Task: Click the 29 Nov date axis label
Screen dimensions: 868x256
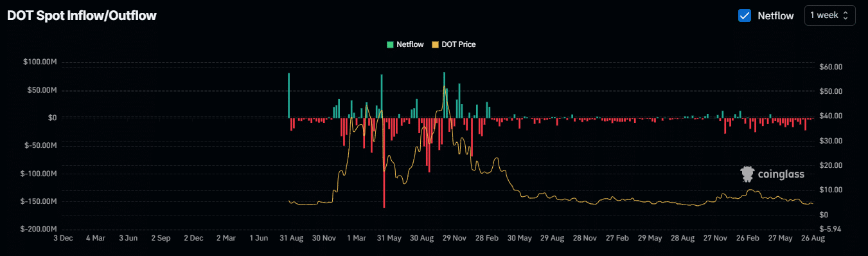Action: (x=455, y=238)
